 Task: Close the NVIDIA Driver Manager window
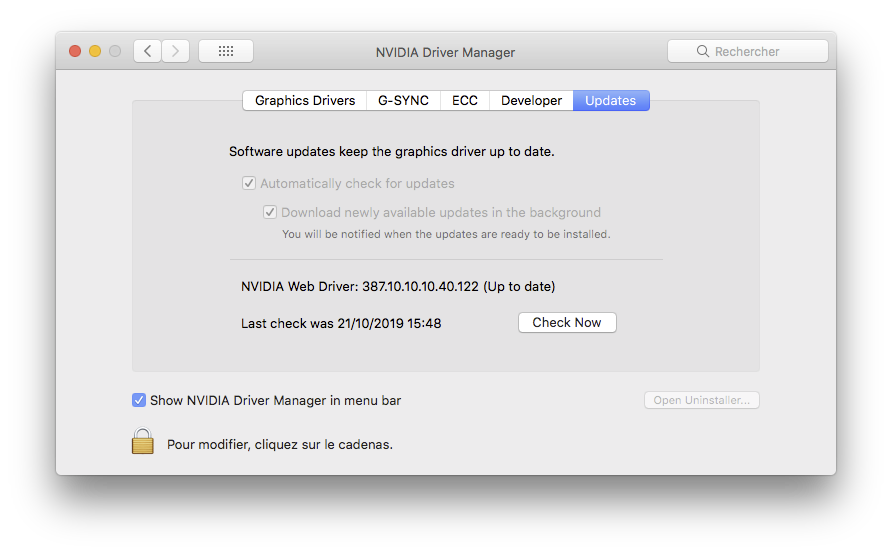[x=75, y=51]
